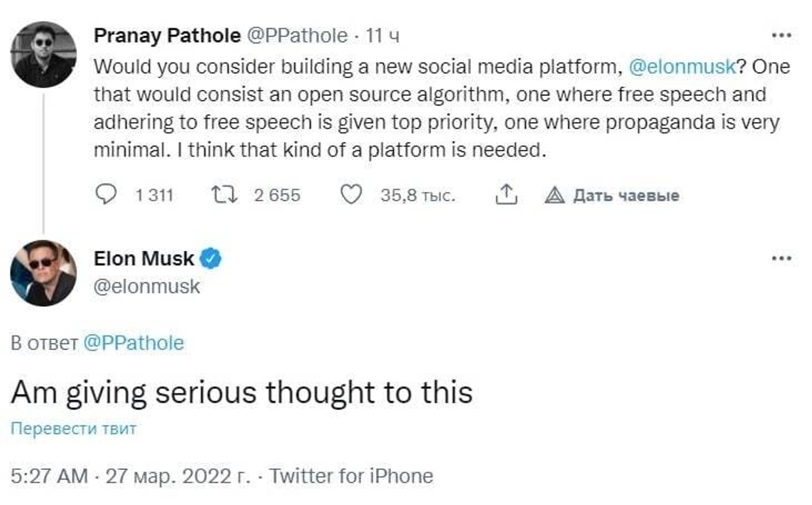Click the @PPathole link in reply line
Viewport: 812px width, 505px height.
134,343
